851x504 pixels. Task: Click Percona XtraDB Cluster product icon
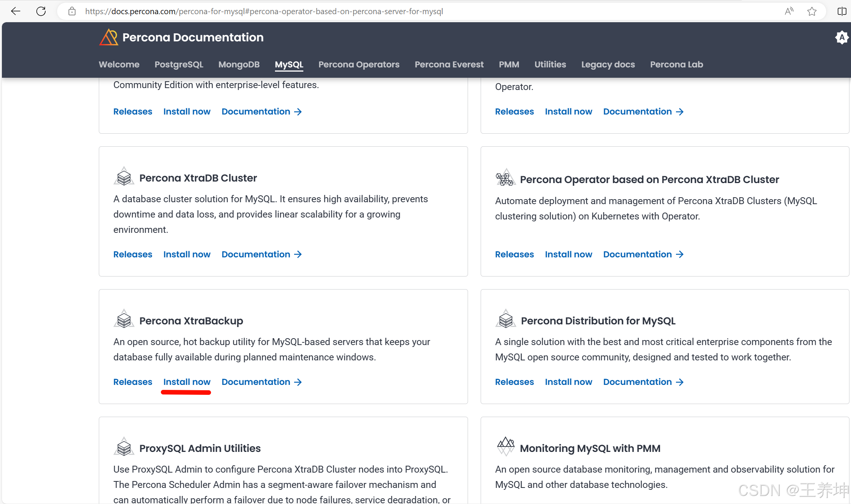(x=124, y=177)
